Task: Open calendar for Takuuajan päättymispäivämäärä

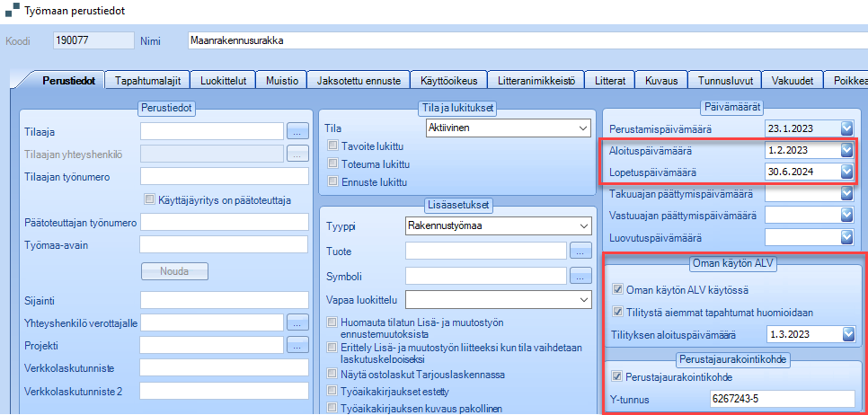Action: (847, 194)
